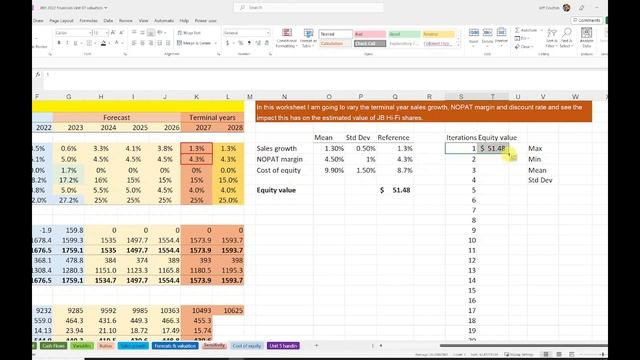Apply the fill color bucket
Screen dimensions: 640x360
click(x=103, y=43)
